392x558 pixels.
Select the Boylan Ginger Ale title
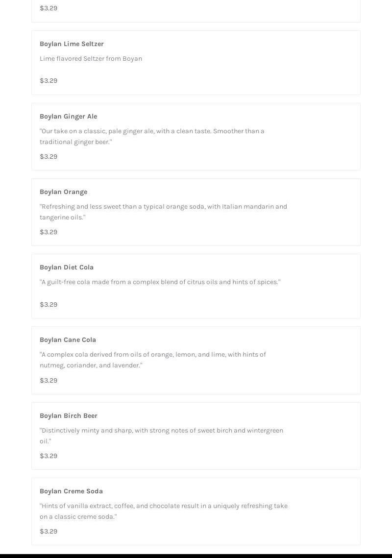coord(68,117)
